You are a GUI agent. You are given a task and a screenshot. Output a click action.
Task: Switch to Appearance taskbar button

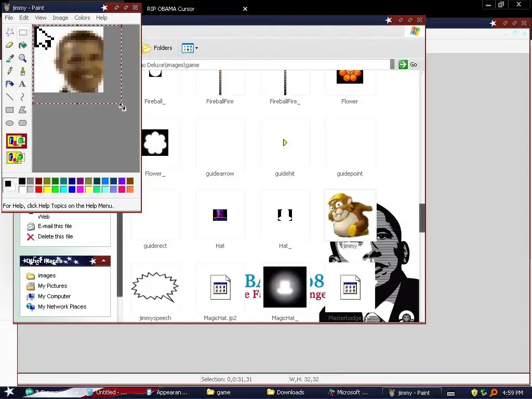[167, 392]
